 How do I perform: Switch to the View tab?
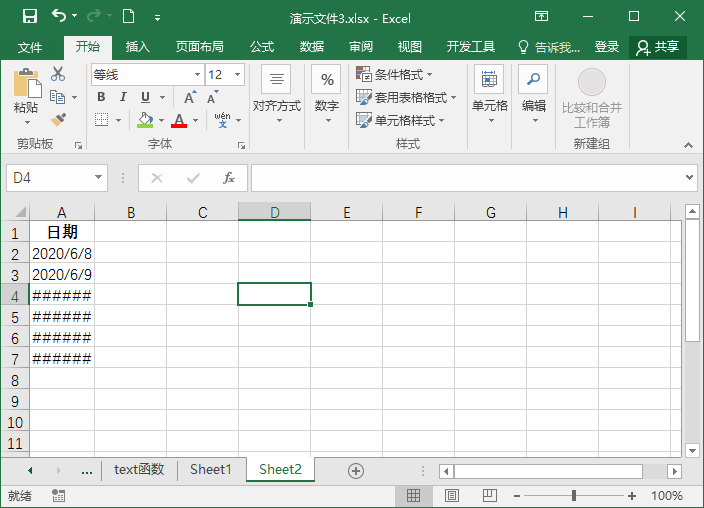point(409,47)
